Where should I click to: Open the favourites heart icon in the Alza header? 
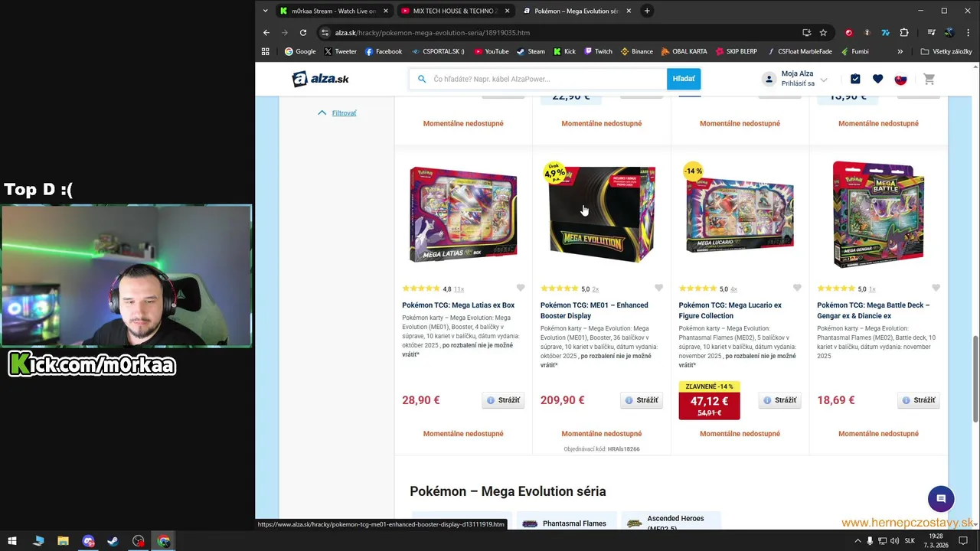877,79
